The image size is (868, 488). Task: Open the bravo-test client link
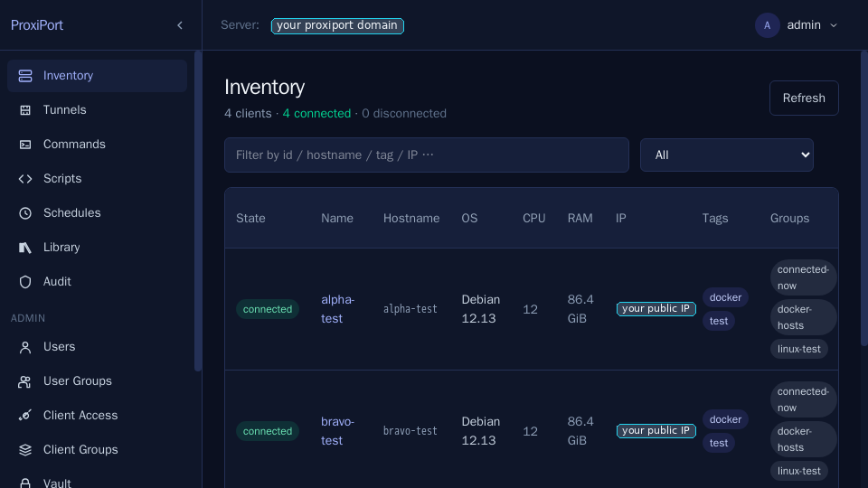click(x=337, y=431)
